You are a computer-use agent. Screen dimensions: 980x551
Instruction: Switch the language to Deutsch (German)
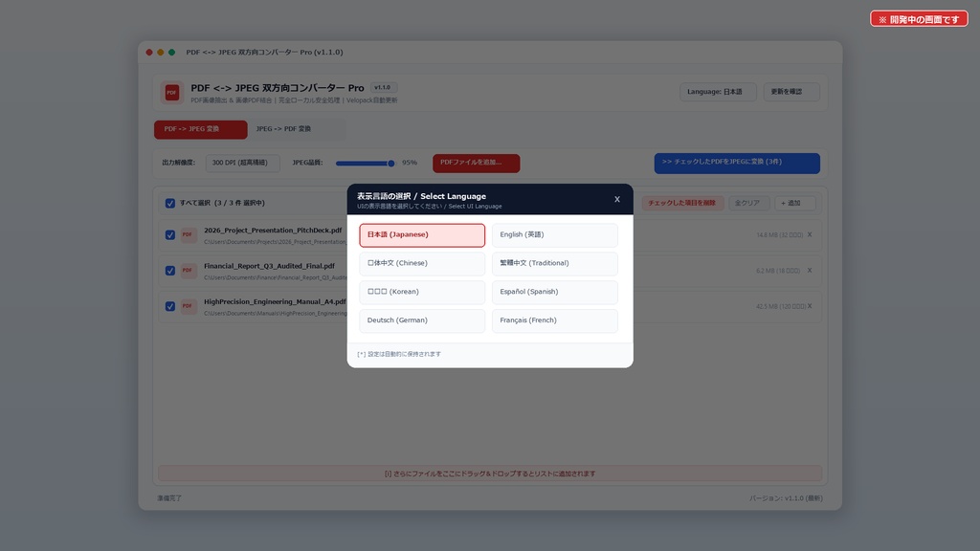tap(422, 320)
